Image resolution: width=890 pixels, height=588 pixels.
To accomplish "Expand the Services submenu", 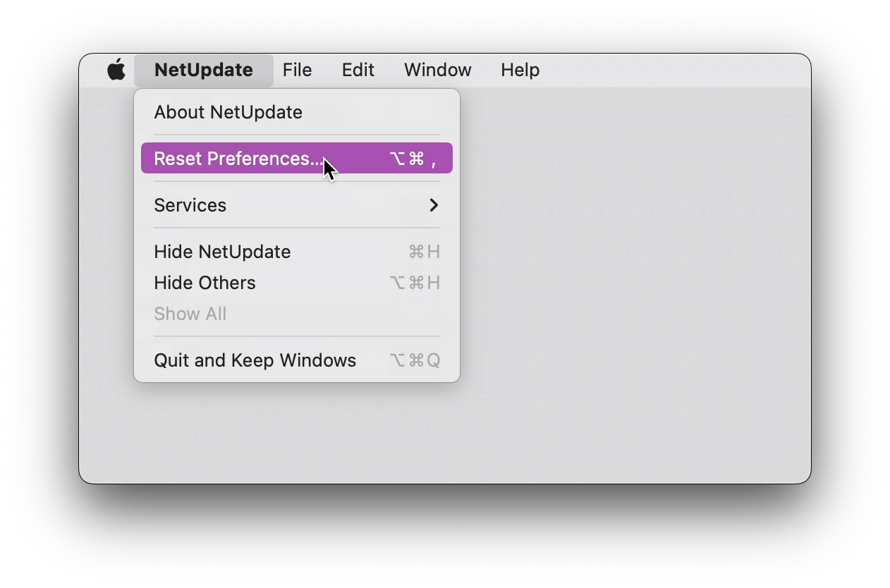I will coord(297,205).
